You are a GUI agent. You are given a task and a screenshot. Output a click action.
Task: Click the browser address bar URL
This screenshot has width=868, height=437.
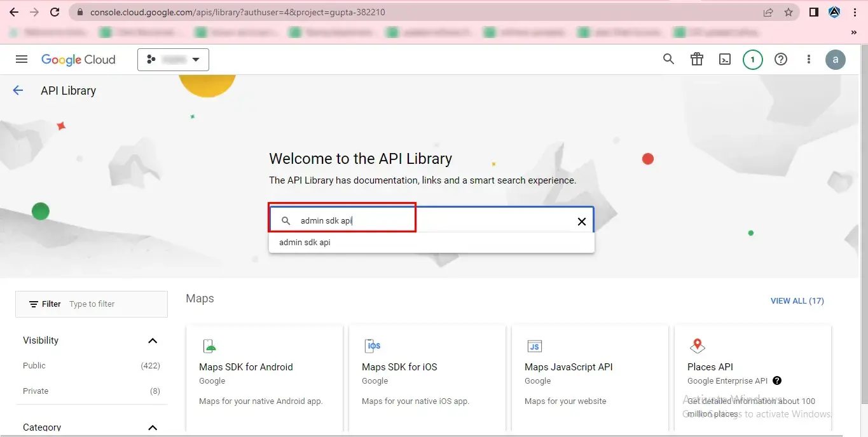point(237,12)
